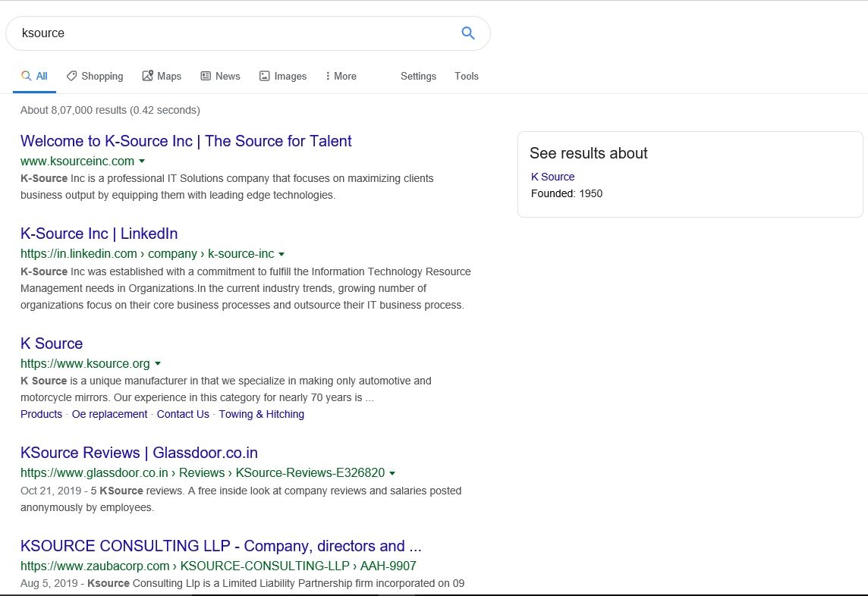Select the All results tab
The image size is (868, 596).
click(34, 77)
